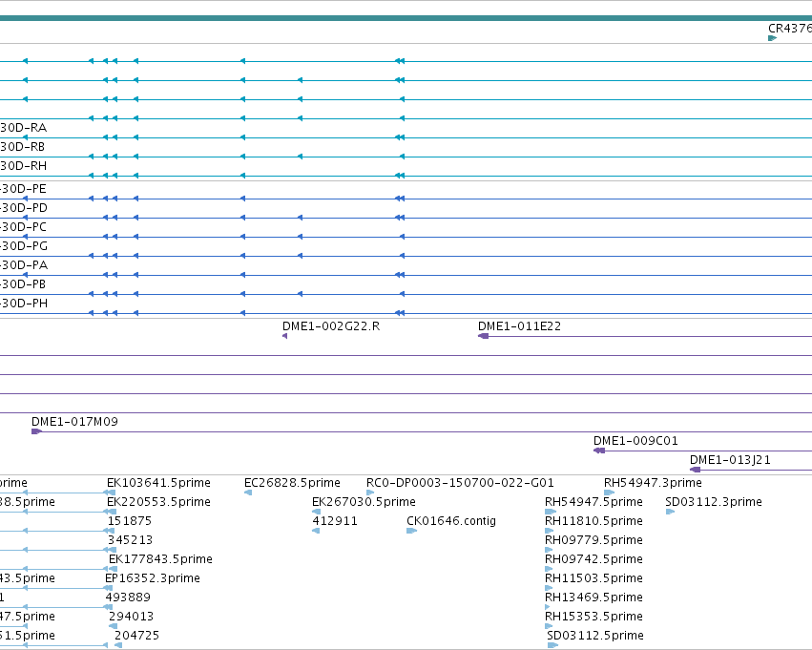Select the arrow glyph under CK01646.contig
Viewport: 812px width, 650px height.
pos(411,531)
